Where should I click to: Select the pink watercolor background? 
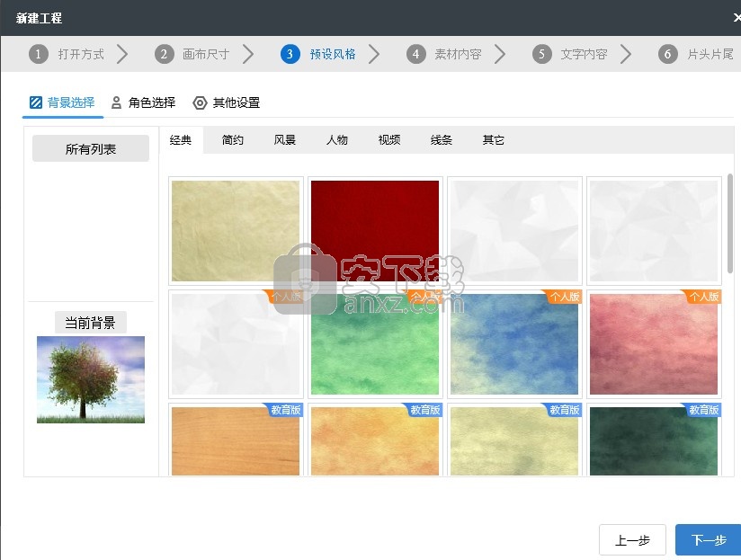tap(654, 344)
